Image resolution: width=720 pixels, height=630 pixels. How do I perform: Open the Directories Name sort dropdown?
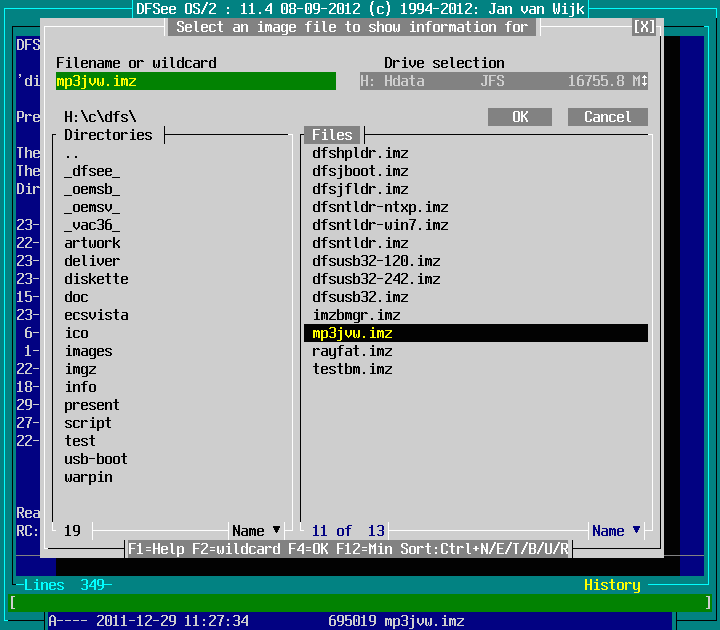pos(257,531)
